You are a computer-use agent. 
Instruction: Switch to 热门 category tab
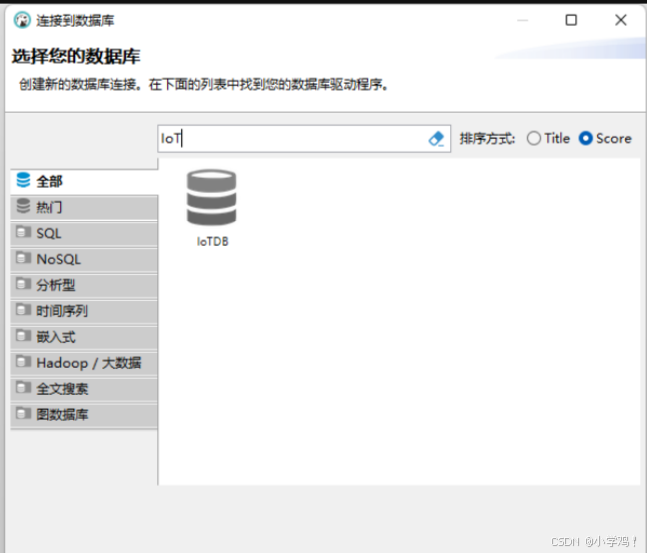[x=84, y=207]
